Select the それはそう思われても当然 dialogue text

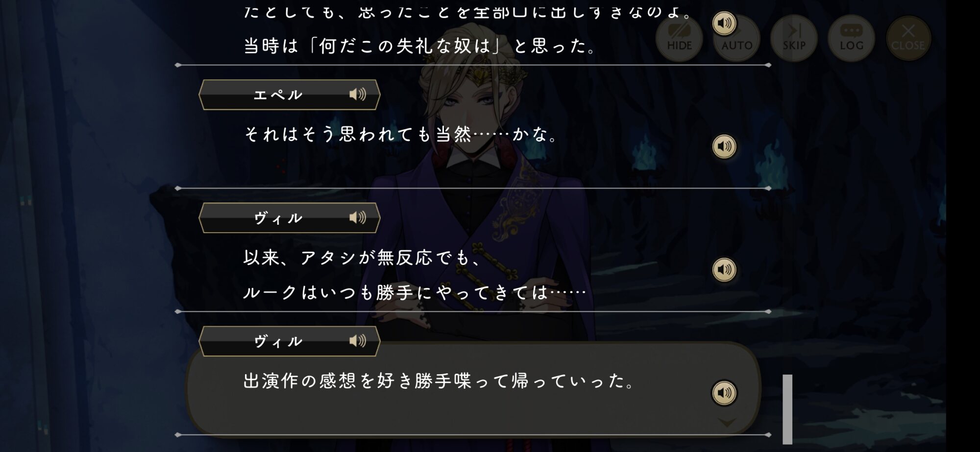point(401,134)
